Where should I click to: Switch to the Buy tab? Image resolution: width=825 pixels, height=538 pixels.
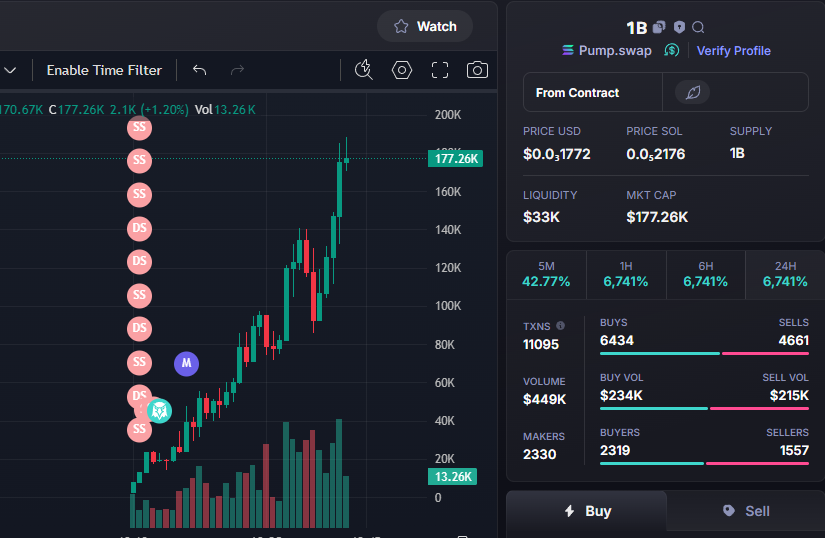click(587, 511)
